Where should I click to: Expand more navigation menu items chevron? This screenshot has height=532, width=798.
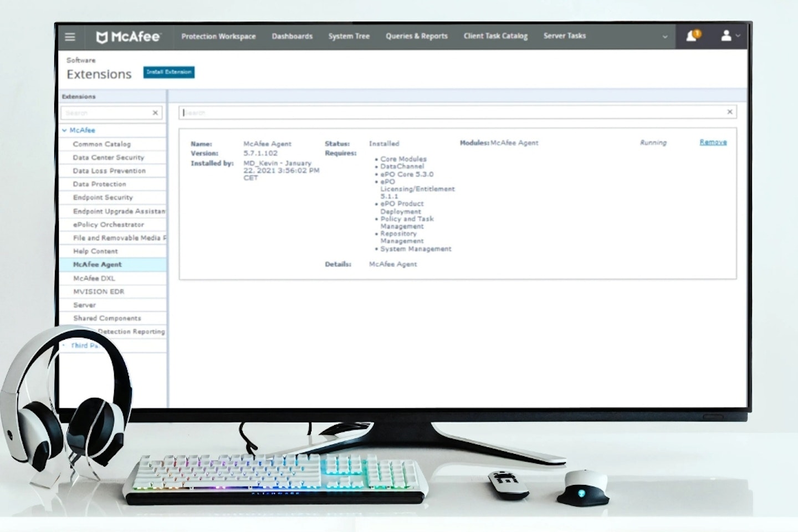tap(664, 37)
